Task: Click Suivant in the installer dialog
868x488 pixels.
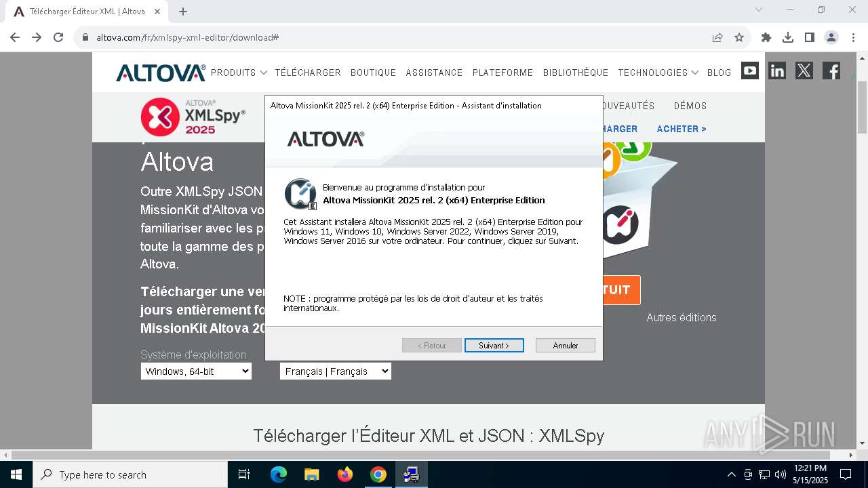Action: (494, 346)
